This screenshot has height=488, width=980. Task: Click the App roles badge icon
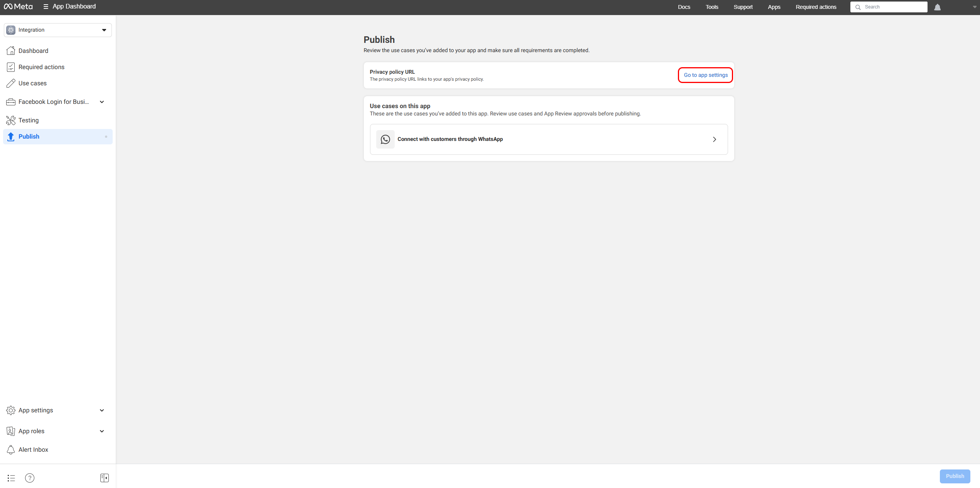pyautogui.click(x=11, y=431)
